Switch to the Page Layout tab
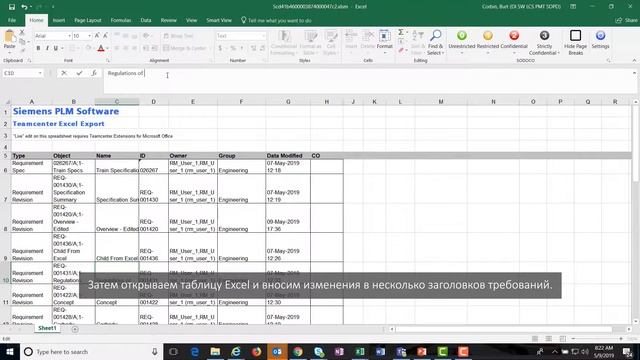 pos(88,20)
